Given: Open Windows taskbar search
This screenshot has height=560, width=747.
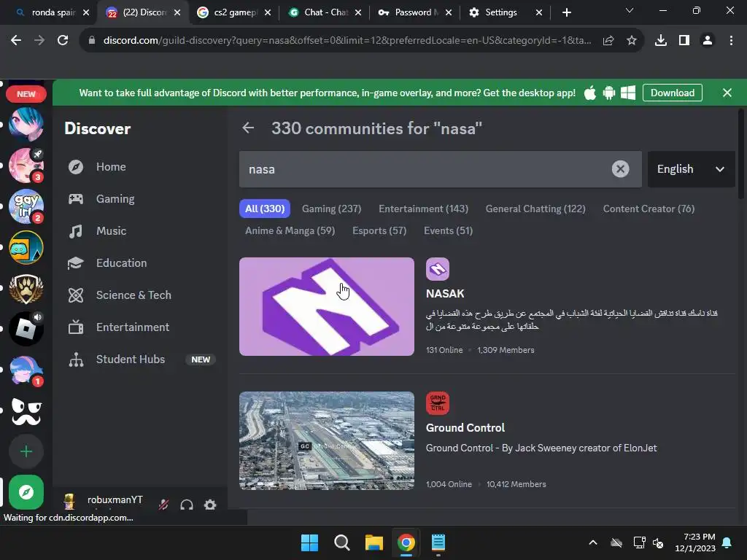Looking at the screenshot, I should click(x=341, y=542).
